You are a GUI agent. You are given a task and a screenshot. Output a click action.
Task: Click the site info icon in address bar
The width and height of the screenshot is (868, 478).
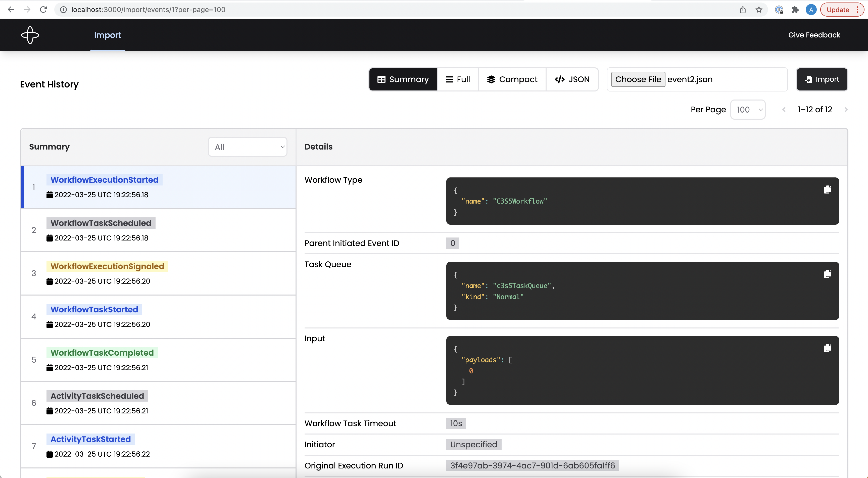[x=63, y=10]
